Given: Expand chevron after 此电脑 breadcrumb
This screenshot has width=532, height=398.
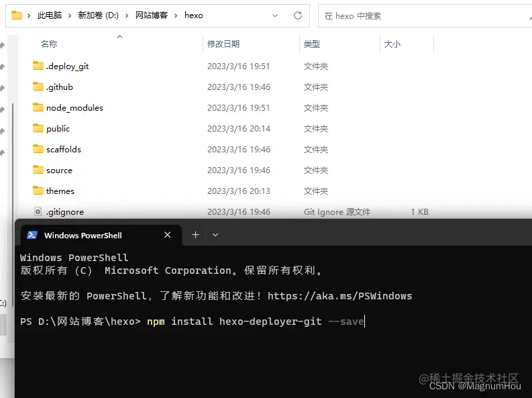Looking at the screenshot, I should tap(70, 15).
